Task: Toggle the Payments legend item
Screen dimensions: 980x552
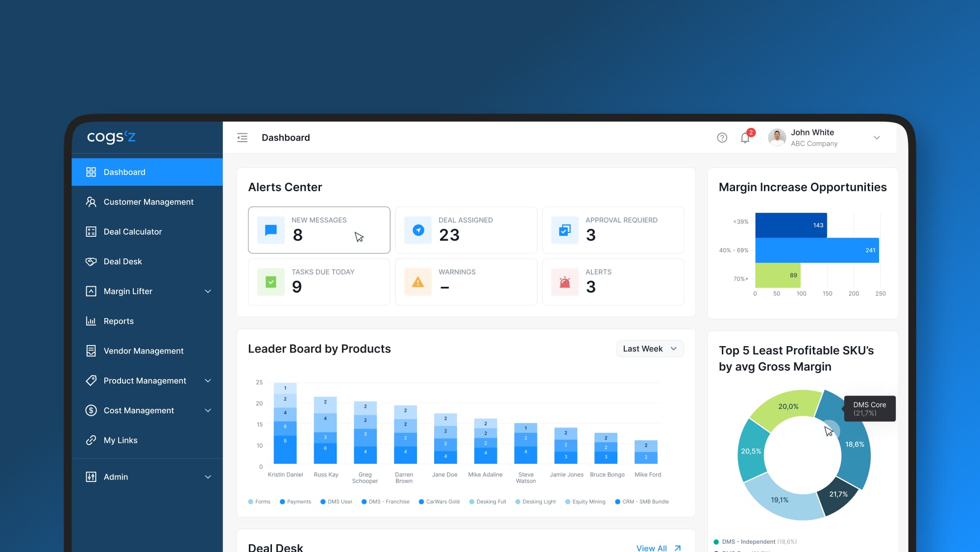Action: (295, 502)
